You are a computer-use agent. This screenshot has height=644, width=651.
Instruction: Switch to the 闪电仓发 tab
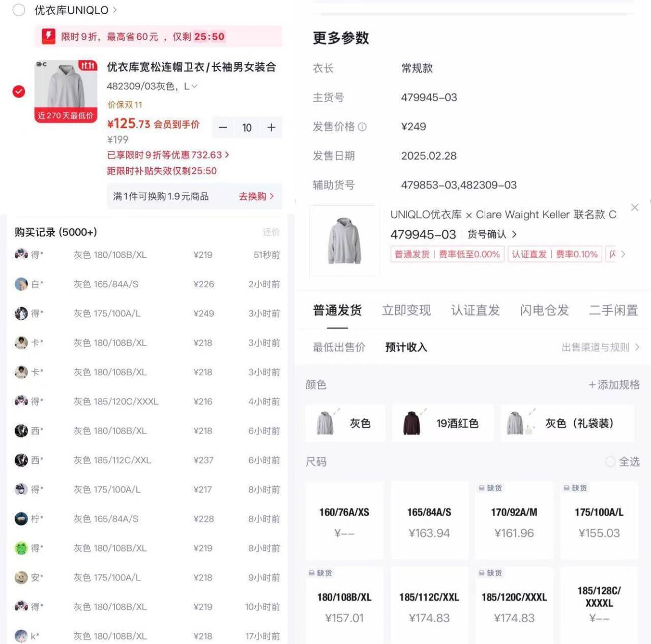[544, 310]
